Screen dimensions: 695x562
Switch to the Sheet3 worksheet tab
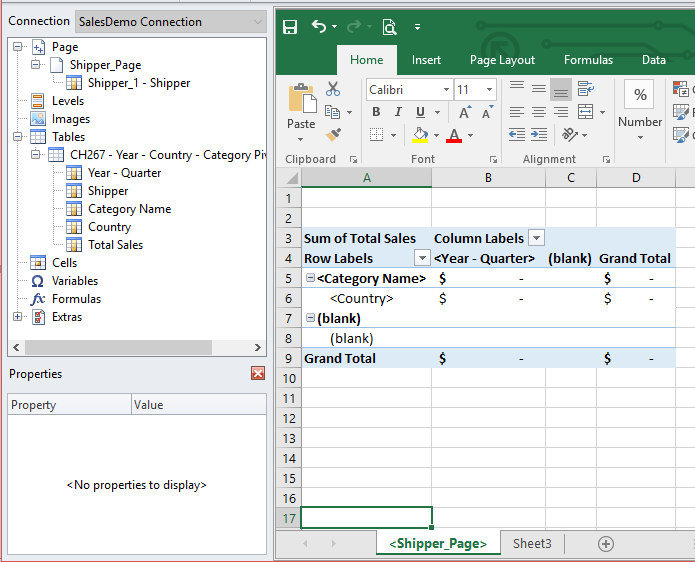531,543
